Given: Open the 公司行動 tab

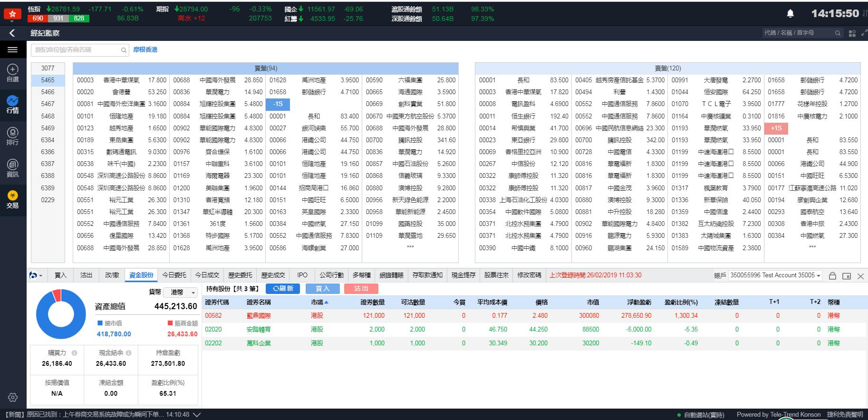Looking at the screenshot, I should click(331, 275).
